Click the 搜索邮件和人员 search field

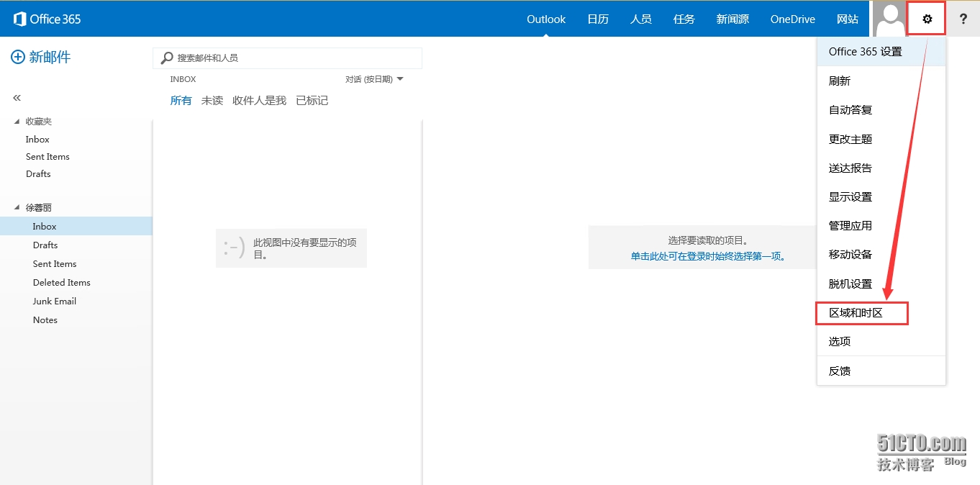coord(295,58)
